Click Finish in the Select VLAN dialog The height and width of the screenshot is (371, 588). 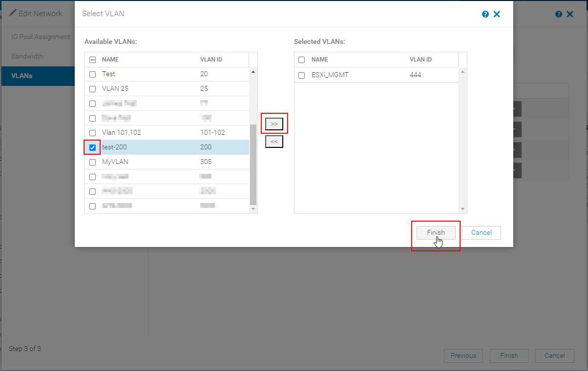click(x=435, y=232)
